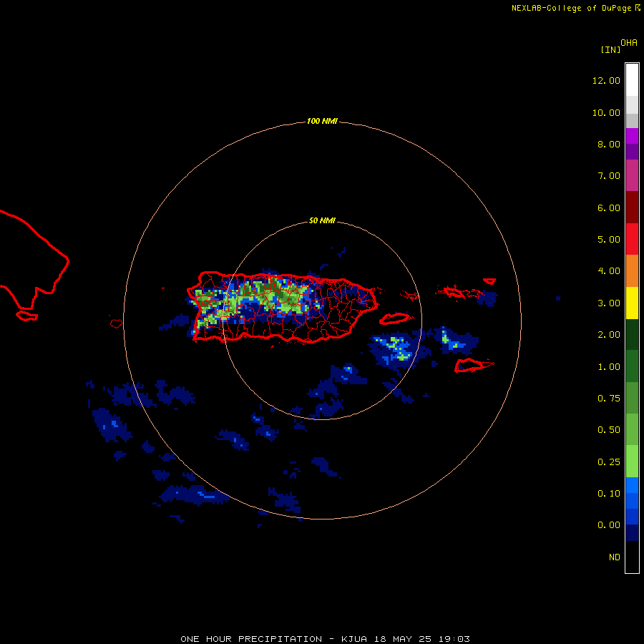Select the darkest green swatch at 2.00
644x644 pixels.
click(x=632, y=334)
